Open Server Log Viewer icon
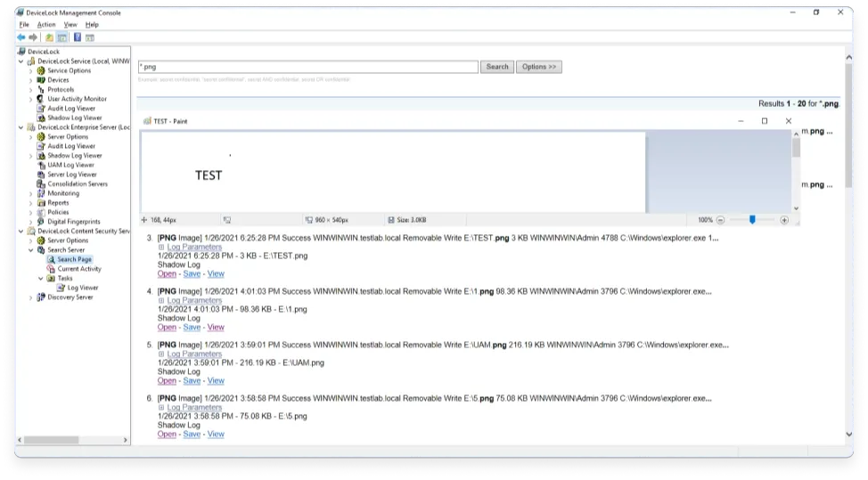Image resolution: width=868 pixels, height=480 pixels. click(41, 175)
